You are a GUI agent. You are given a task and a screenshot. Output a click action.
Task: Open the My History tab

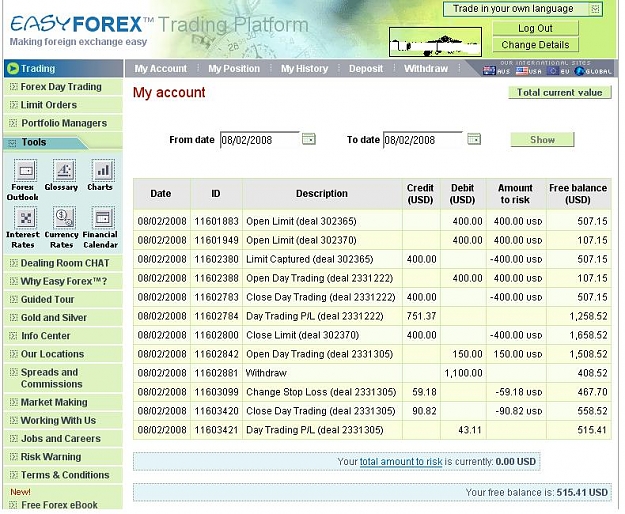click(x=304, y=69)
